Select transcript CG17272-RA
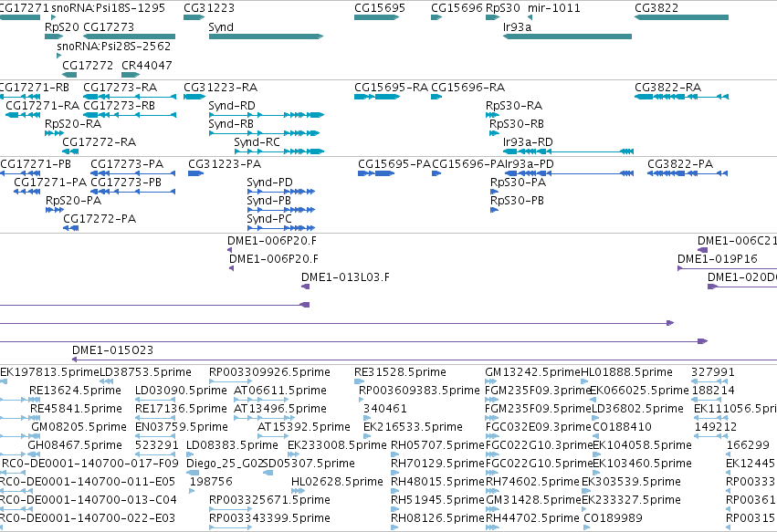Screen dimensions: 777x532 (70, 151)
